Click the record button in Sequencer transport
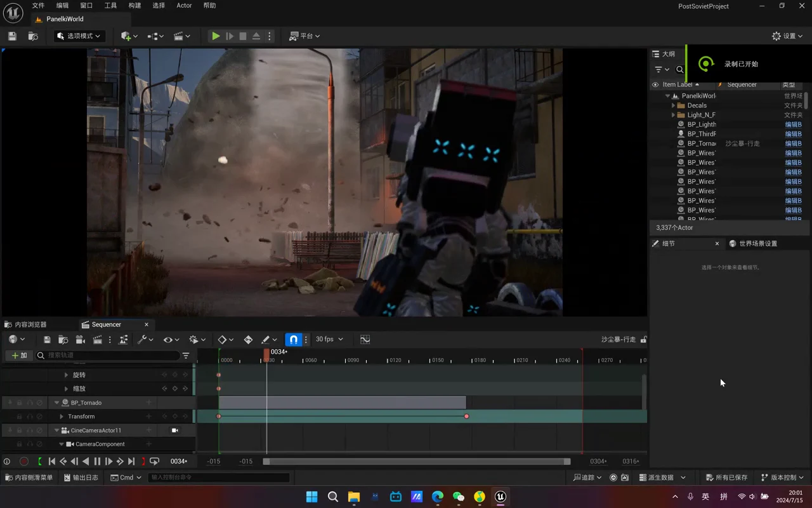Image resolution: width=812 pixels, height=508 pixels. 24,462
